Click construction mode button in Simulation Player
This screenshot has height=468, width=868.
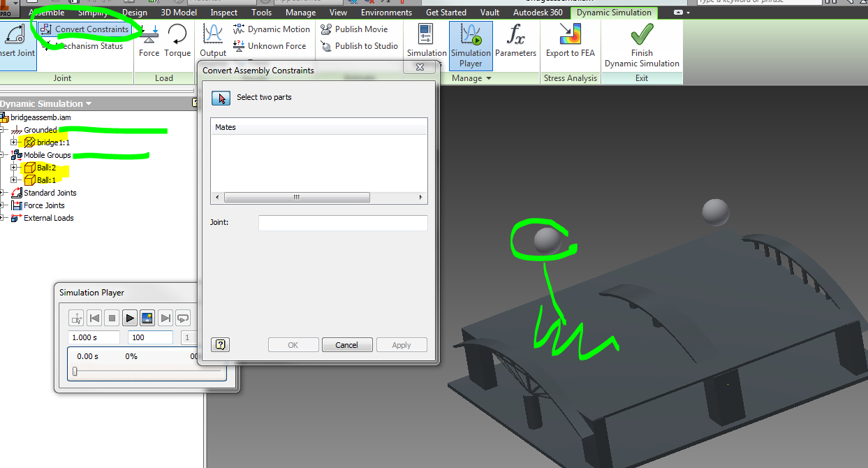pos(76,319)
